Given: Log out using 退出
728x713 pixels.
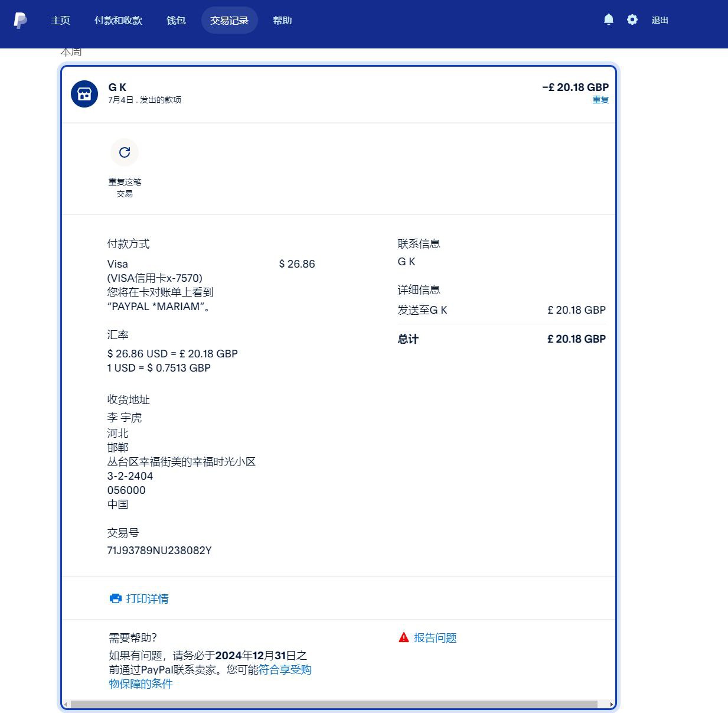Looking at the screenshot, I should (660, 20).
